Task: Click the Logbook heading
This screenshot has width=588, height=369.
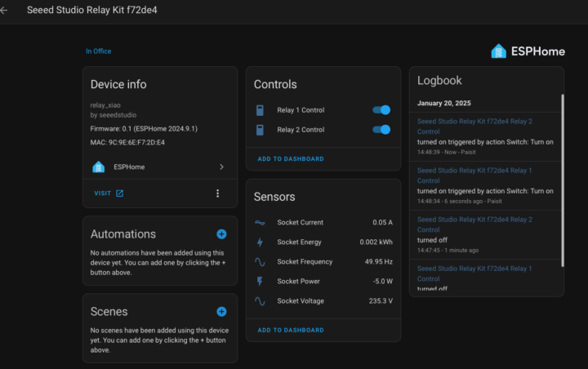Action: [x=439, y=81]
